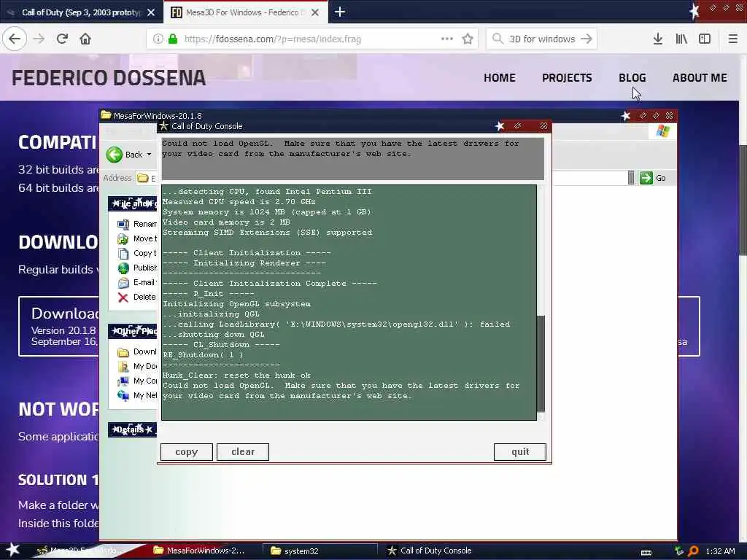Open Back history dropdown arrow in Explorer
This screenshot has height=560, width=747.
[x=149, y=155]
